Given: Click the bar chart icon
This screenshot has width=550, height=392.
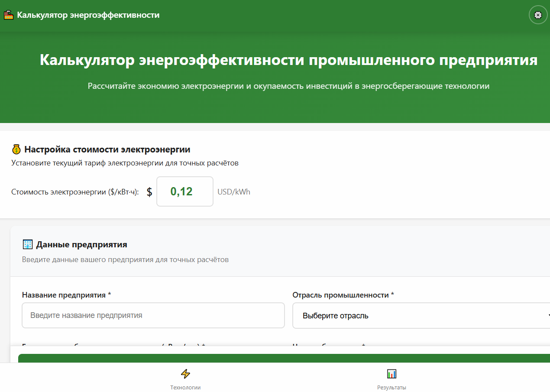Looking at the screenshot, I should tap(391, 374).
